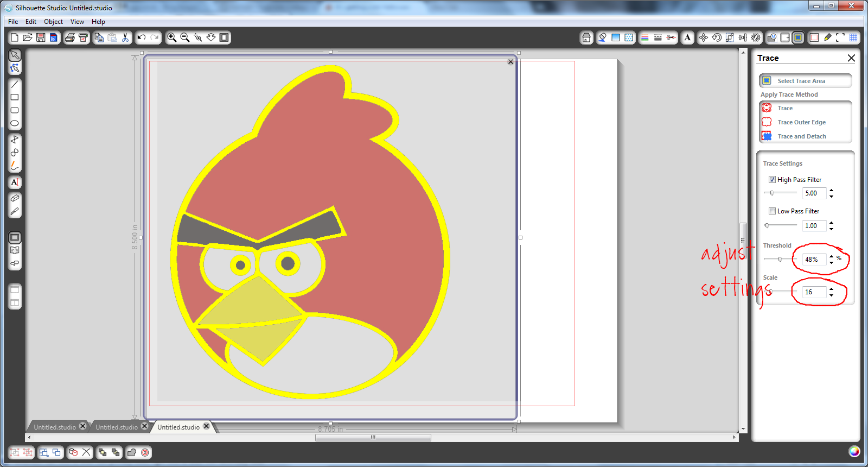Group the selected shapes
The width and height of the screenshot is (868, 467).
(15, 452)
